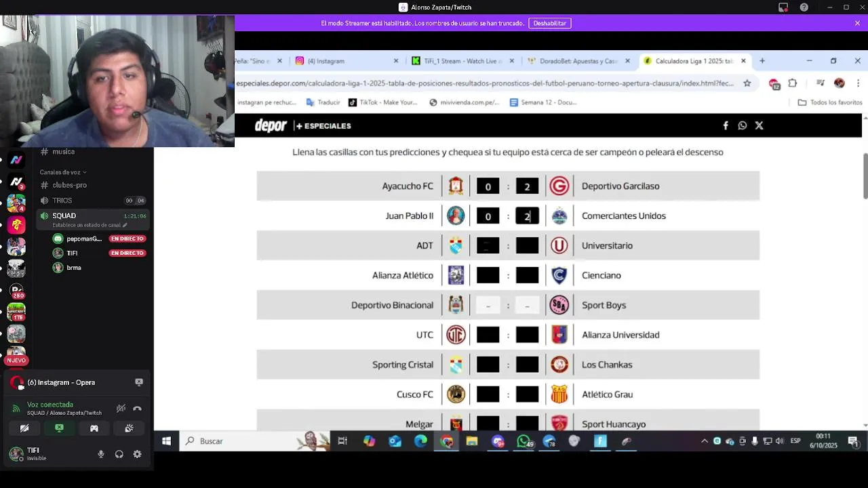868x488 pixels.
Task: Open Discord soundboard button
Action: pyautogui.click(x=129, y=428)
